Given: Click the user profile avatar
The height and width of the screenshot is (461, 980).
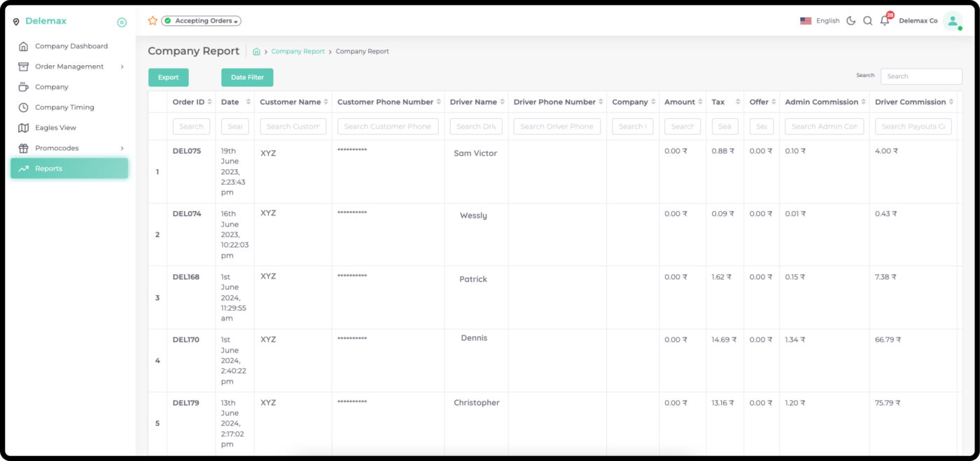Looking at the screenshot, I should click(x=952, y=21).
